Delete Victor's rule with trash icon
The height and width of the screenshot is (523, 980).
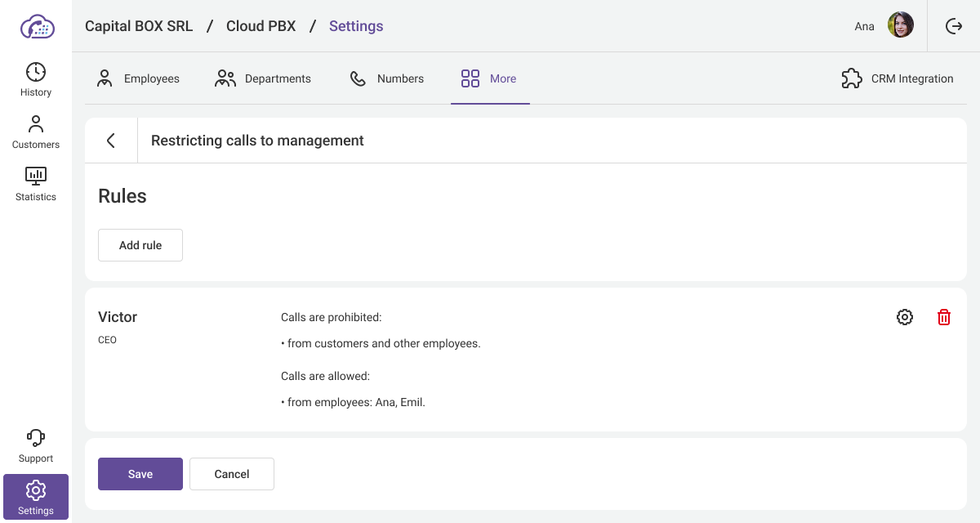(x=944, y=317)
